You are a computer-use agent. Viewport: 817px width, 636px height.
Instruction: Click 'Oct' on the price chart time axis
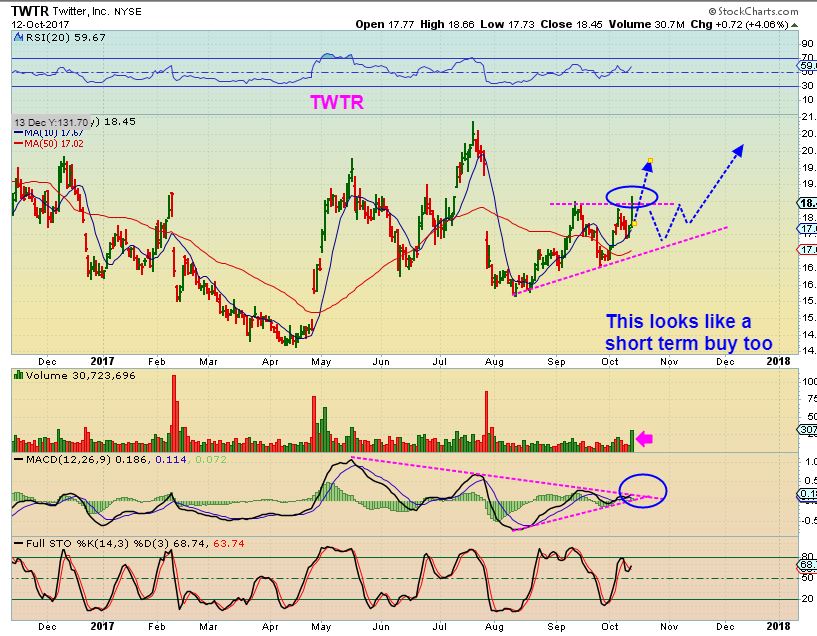pyautogui.click(x=610, y=361)
